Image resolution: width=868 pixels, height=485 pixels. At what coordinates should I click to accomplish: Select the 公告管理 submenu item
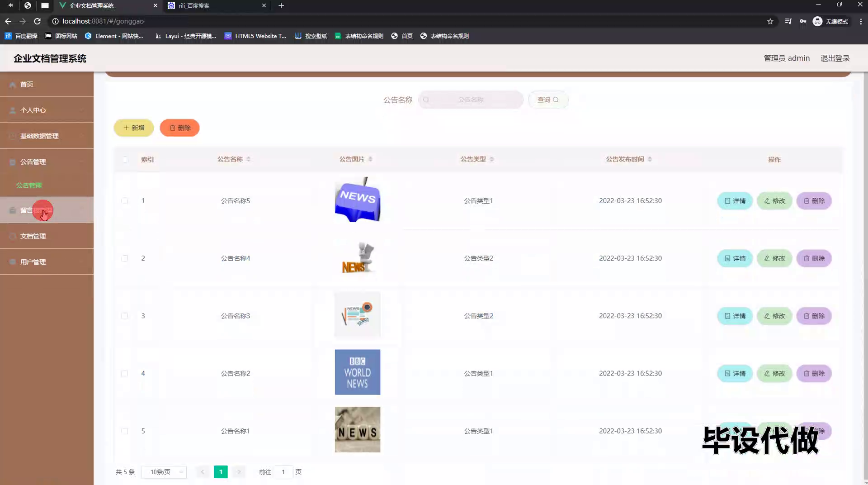[x=29, y=185]
